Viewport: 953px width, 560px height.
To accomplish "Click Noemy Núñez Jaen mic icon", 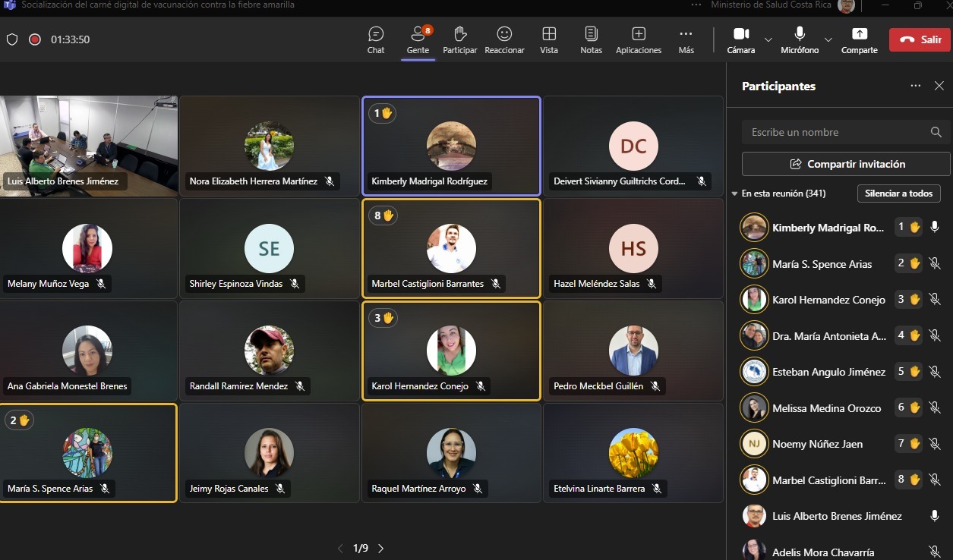I will tap(935, 443).
